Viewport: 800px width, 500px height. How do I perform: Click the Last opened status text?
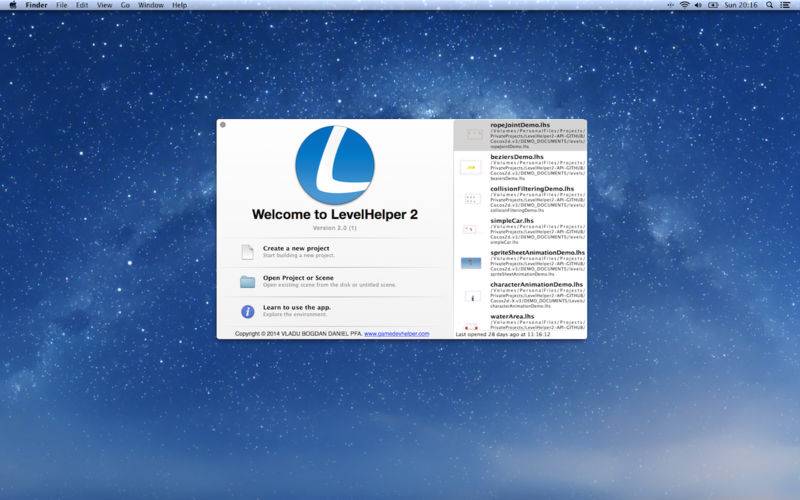tap(503, 334)
